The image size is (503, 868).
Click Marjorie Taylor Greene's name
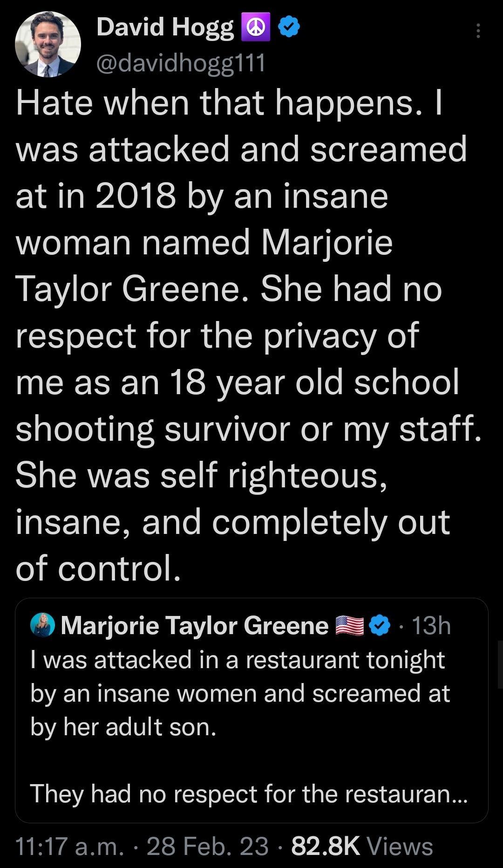click(x=193, y=627)
